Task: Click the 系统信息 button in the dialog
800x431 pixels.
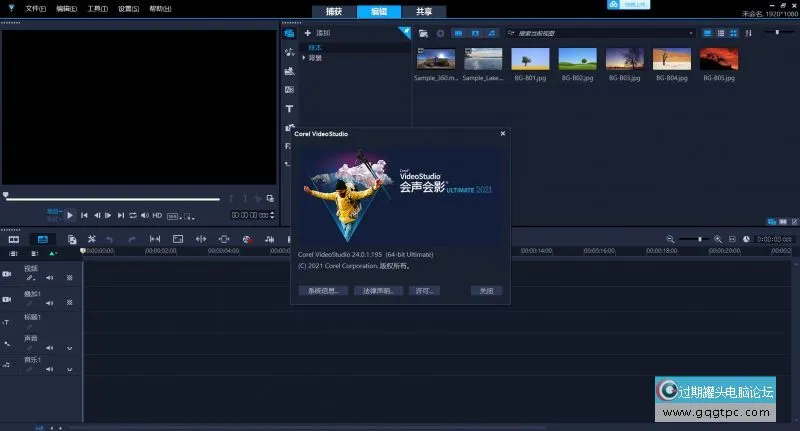Action: click(322, 291)
